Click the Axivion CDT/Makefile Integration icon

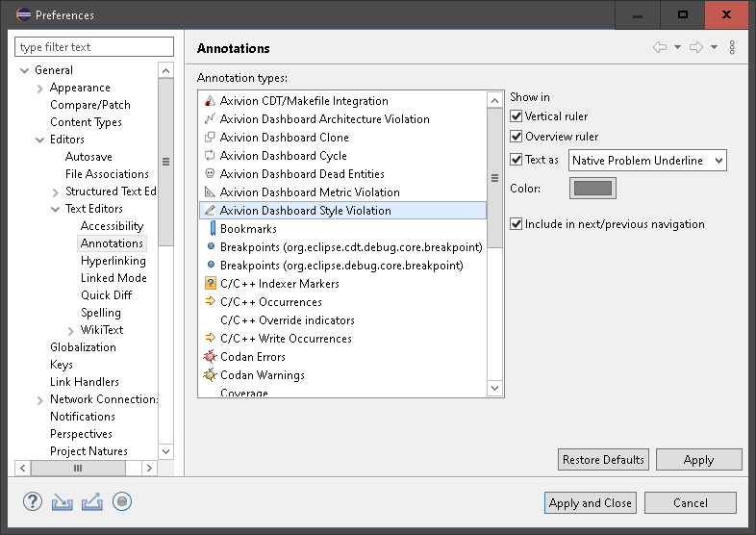210,101
